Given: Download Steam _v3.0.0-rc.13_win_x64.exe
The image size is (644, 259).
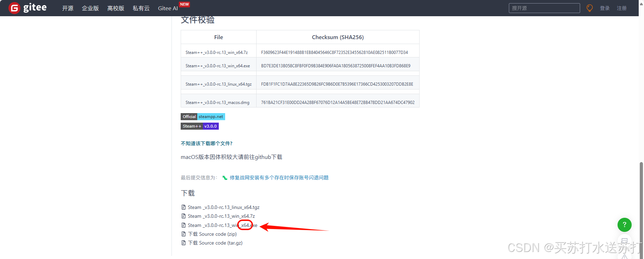Looking at the screenshot, I should pos(223,225).
